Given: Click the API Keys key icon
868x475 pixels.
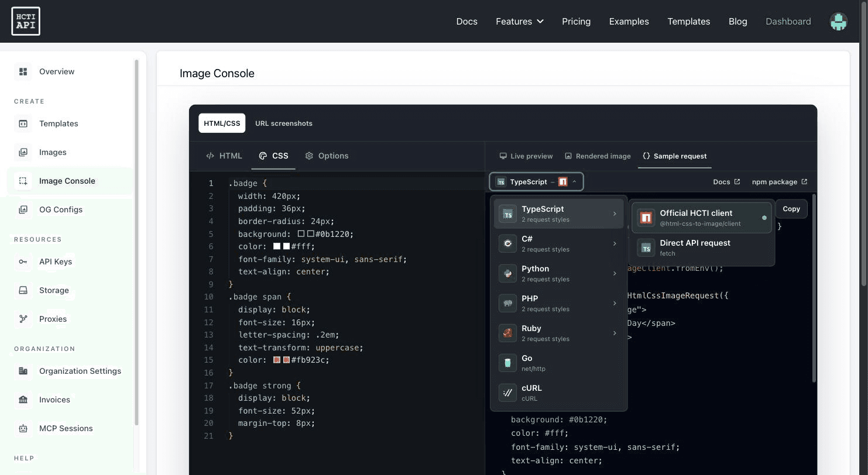Looking at the screenshot, I should point(23,261).
